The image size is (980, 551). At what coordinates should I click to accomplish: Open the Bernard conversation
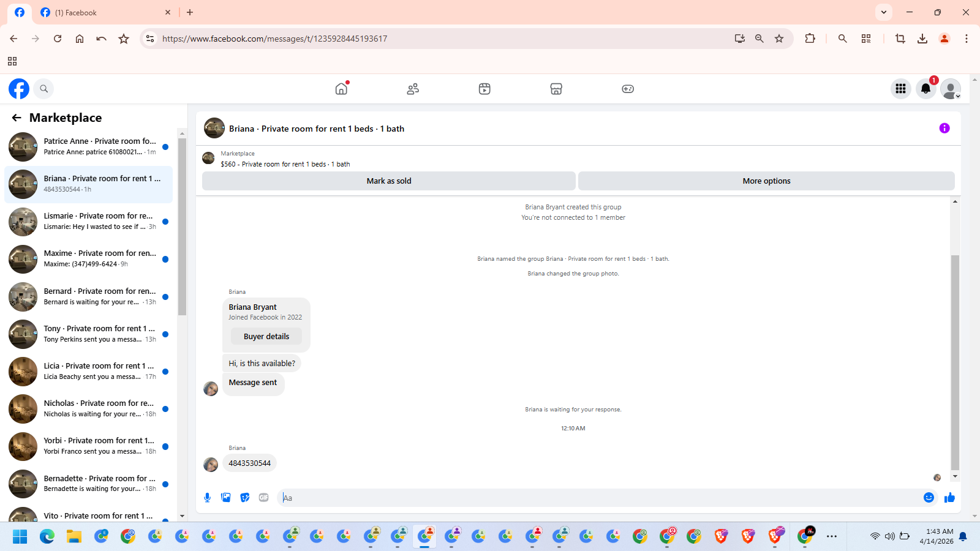click(x=89, y=297)
